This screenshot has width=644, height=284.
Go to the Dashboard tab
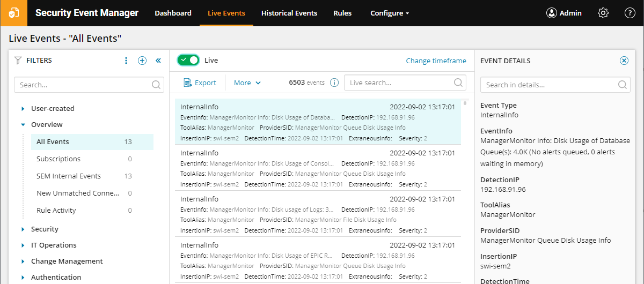pos(173,13)
